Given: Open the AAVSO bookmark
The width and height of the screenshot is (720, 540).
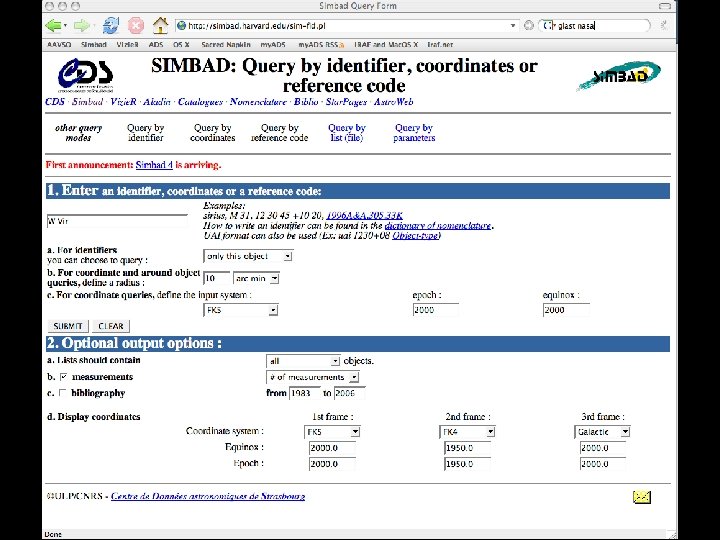Looking at the screenshot, I should 59,45.
